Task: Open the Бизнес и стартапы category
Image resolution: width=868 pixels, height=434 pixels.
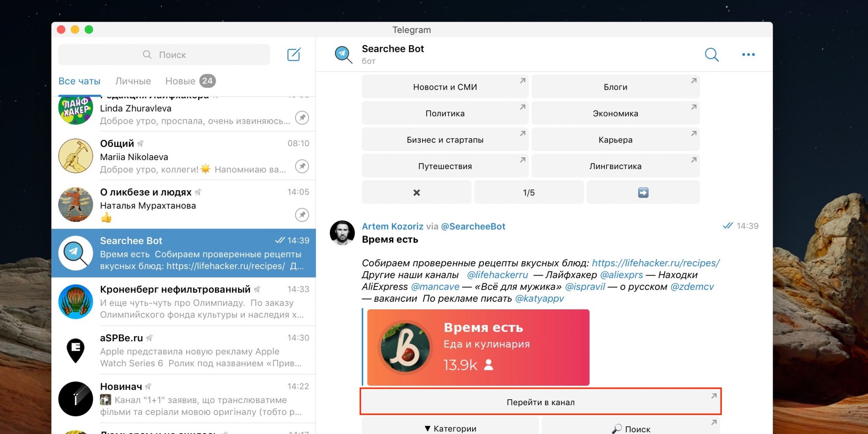Action: click(x=445, y=140)
